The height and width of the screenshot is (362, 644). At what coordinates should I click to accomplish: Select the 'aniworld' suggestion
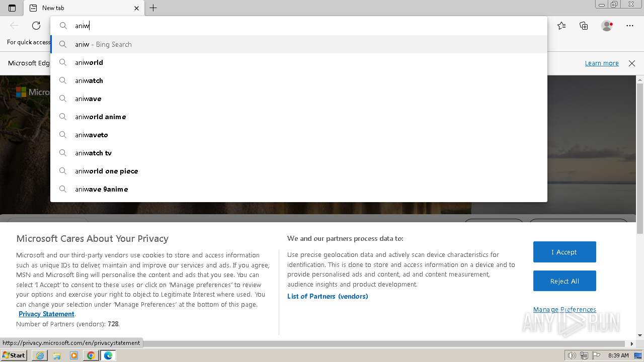pyautogui.click(x=299, y=62)
